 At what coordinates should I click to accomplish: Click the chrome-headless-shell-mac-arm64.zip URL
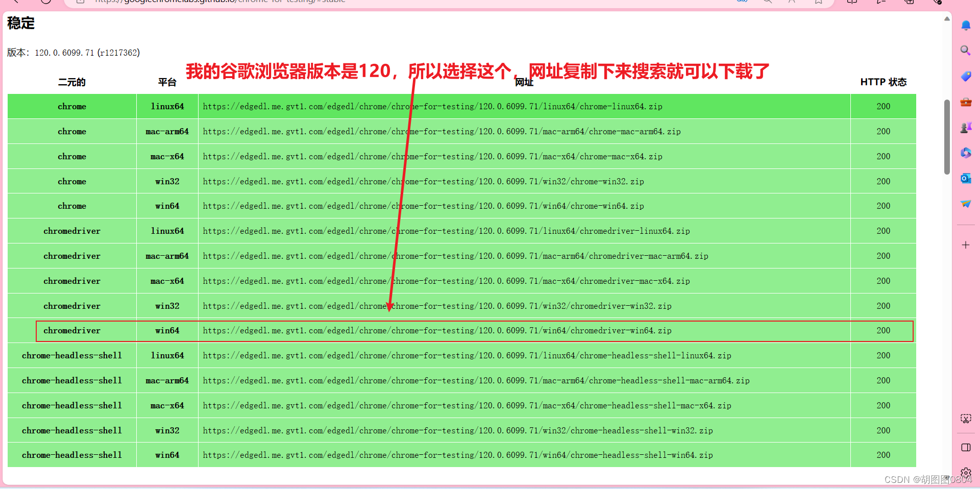click(x=476, y=381)
